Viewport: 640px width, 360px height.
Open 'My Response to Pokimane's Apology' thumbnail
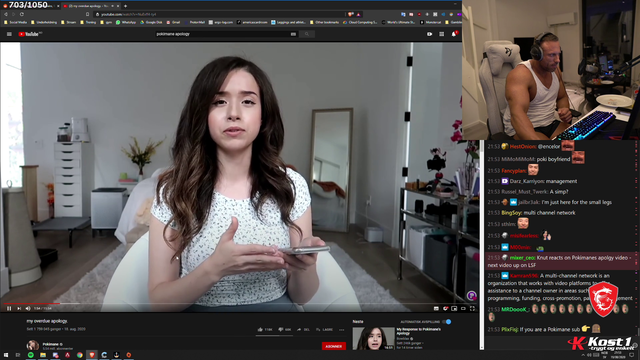[x=373, y=338]
